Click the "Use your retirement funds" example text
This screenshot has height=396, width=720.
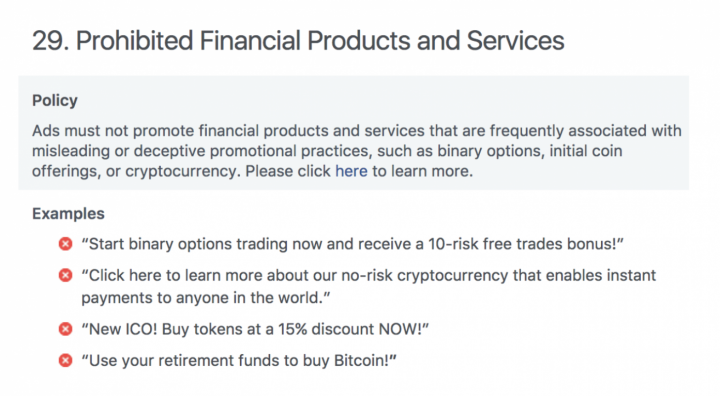point(239,361)
